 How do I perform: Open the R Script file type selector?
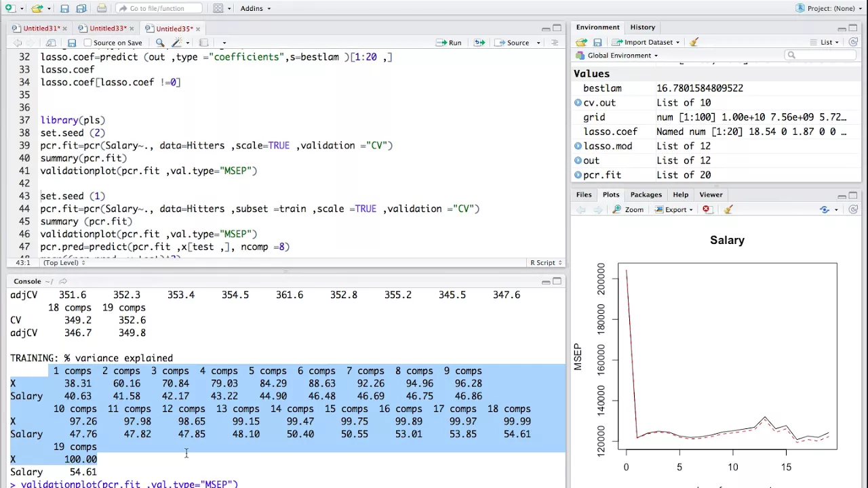[546, 262]
